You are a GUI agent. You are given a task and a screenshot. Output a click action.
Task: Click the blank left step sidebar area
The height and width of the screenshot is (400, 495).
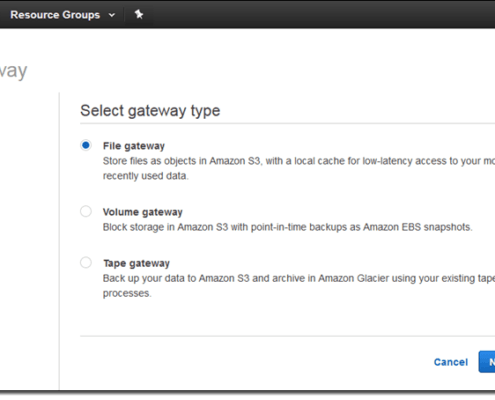tap(29, 233)
